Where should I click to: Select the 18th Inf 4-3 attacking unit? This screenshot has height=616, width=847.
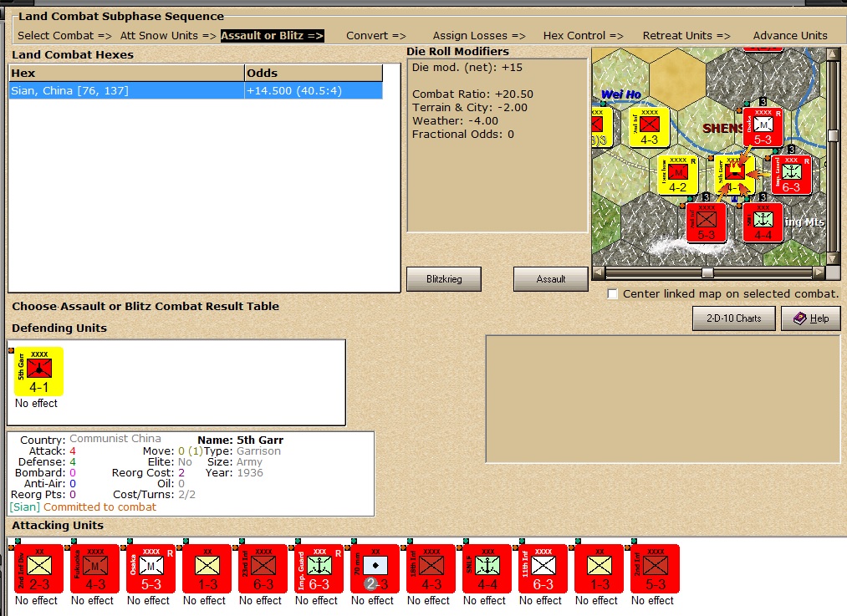click(431, 569)
